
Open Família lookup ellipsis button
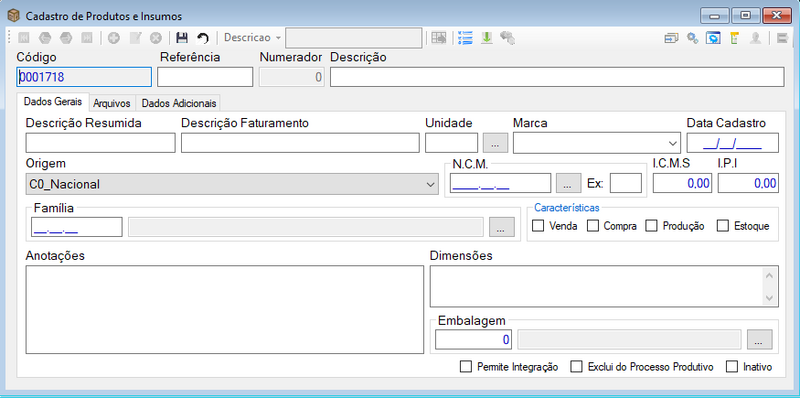pos(502,227)
